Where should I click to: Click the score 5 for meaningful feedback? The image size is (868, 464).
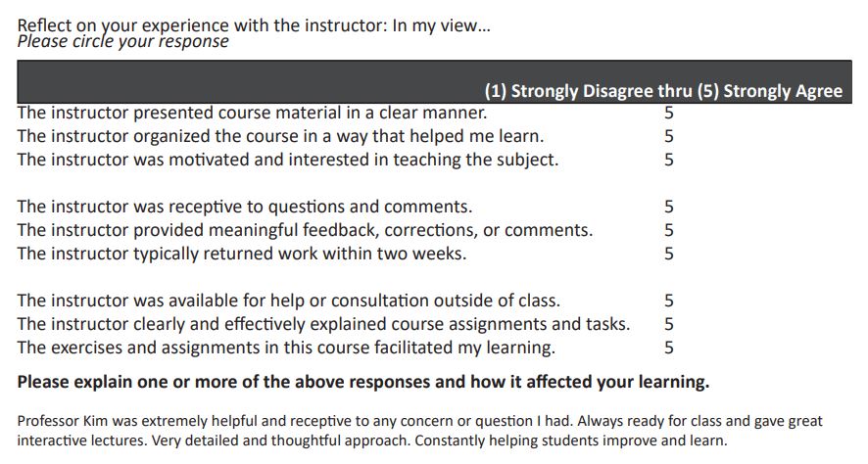point(669,230)
